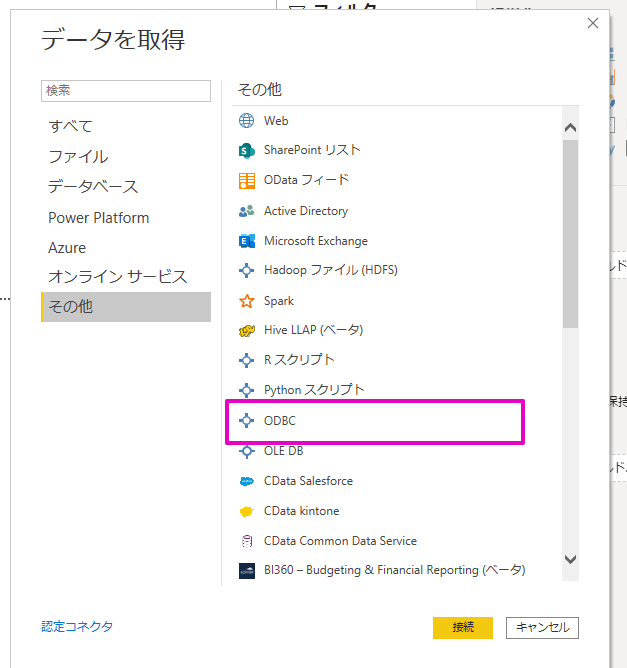Click the CData Common Data Service icon
Viewport: 627px width, 668px height.
(x=247, y=541)
